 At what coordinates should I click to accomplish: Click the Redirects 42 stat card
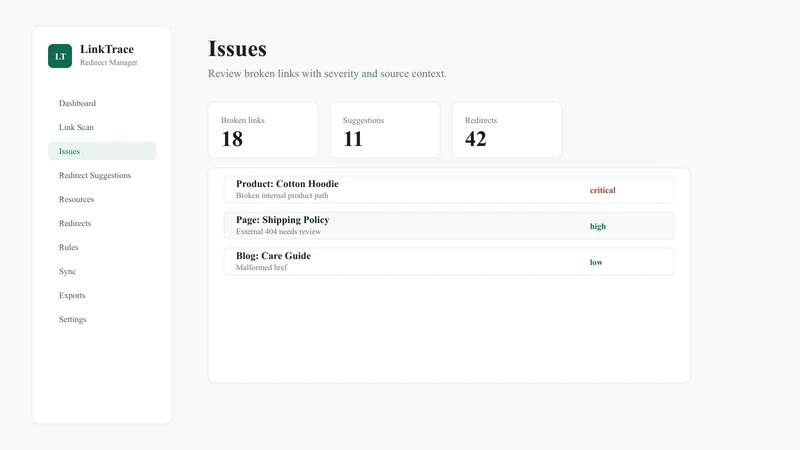click(507, 130)
